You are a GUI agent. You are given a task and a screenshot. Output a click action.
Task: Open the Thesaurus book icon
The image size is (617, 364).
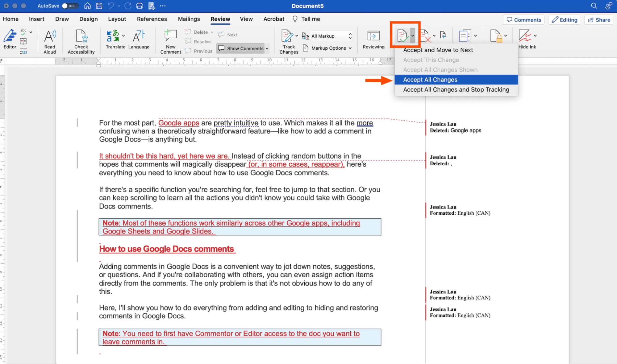[x=23, y=41]
